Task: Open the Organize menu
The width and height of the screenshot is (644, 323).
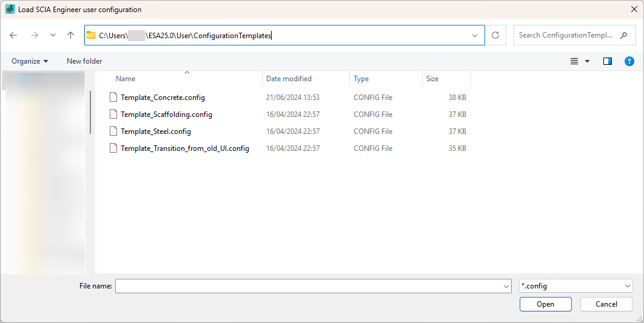Action: click(x=30, y=61)
